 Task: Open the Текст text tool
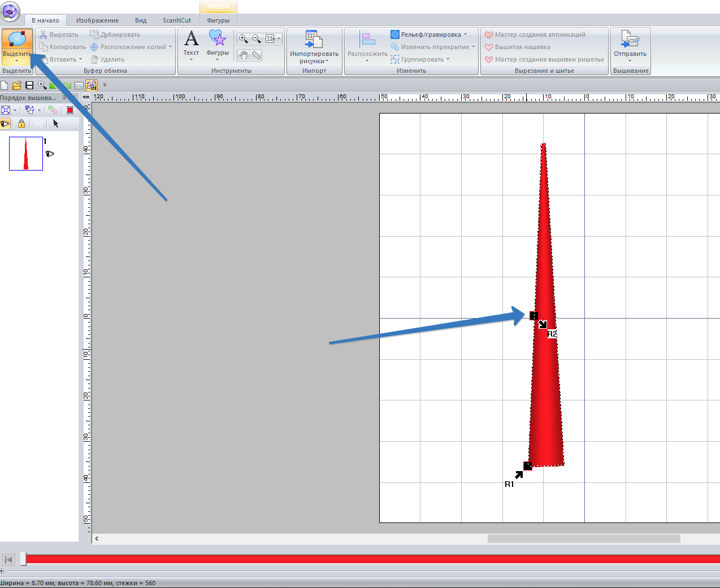click(x=191, y=44)
